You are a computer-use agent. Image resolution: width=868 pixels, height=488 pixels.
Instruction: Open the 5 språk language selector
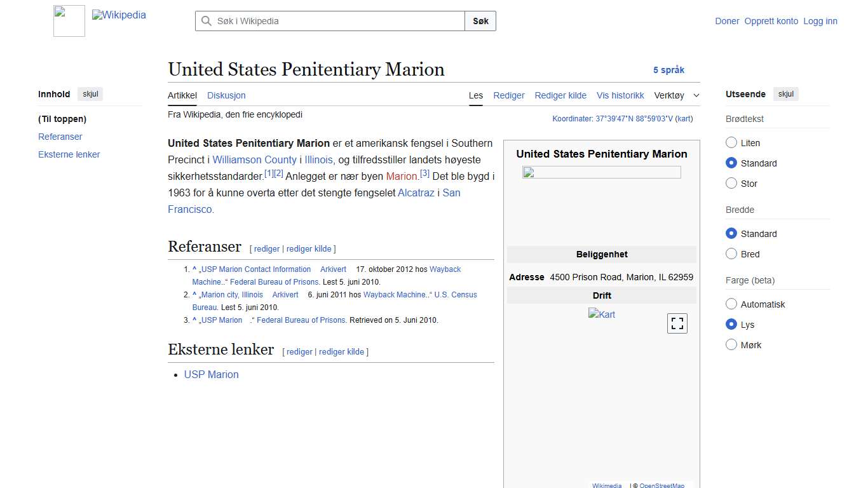click(669, 70)
